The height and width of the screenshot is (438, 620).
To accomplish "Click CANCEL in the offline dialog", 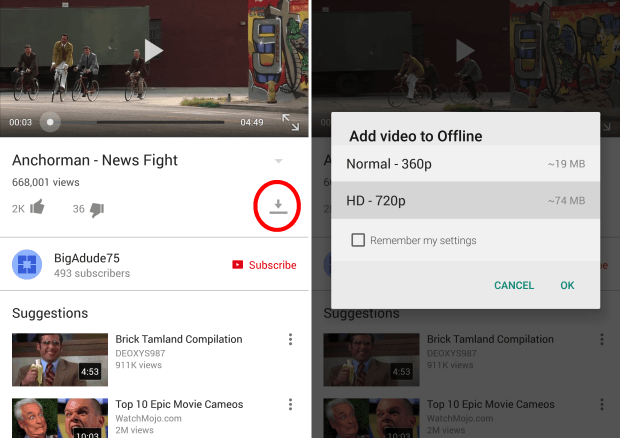I will [x=514, y=285].
